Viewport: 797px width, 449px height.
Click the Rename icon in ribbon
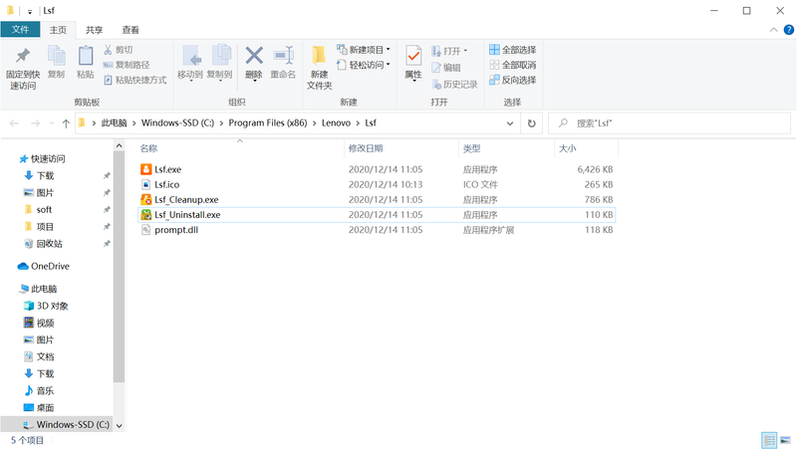pos(283,62)
